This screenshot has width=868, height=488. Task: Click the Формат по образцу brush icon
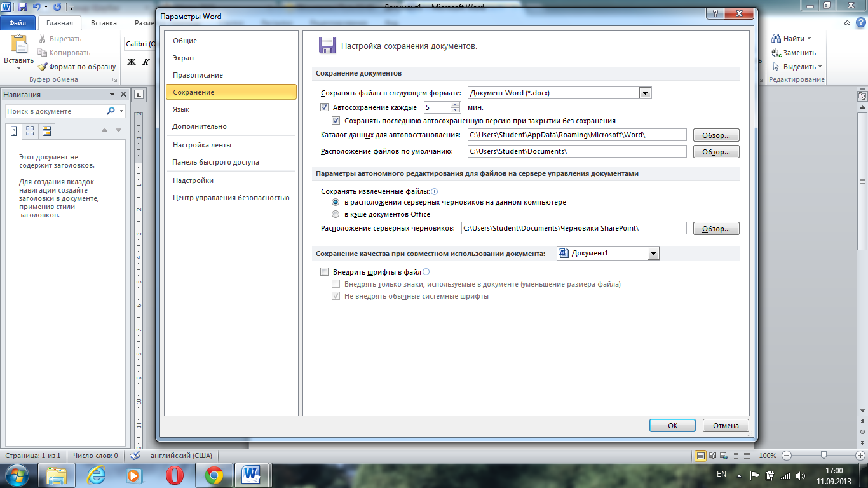point(43,67)
